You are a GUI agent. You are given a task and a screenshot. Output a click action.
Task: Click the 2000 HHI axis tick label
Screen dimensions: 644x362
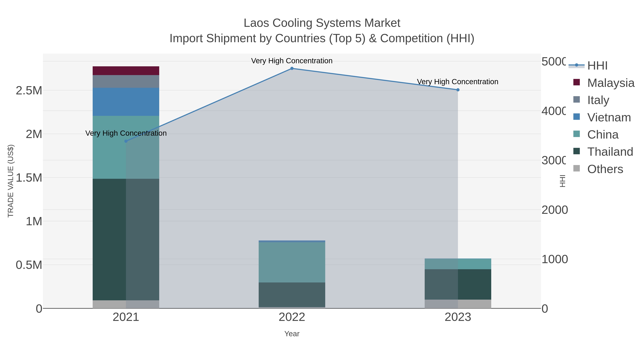[555, 210]
